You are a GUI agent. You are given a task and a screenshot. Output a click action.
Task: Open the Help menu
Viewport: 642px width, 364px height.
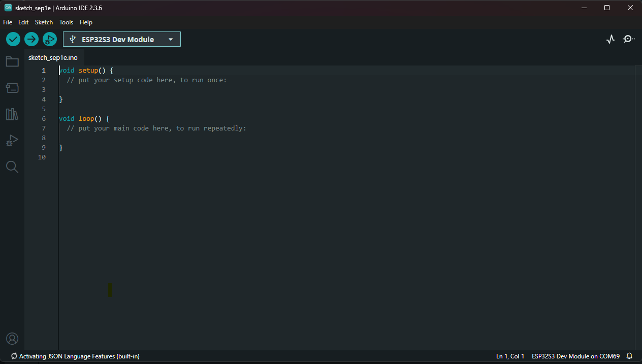86,22
